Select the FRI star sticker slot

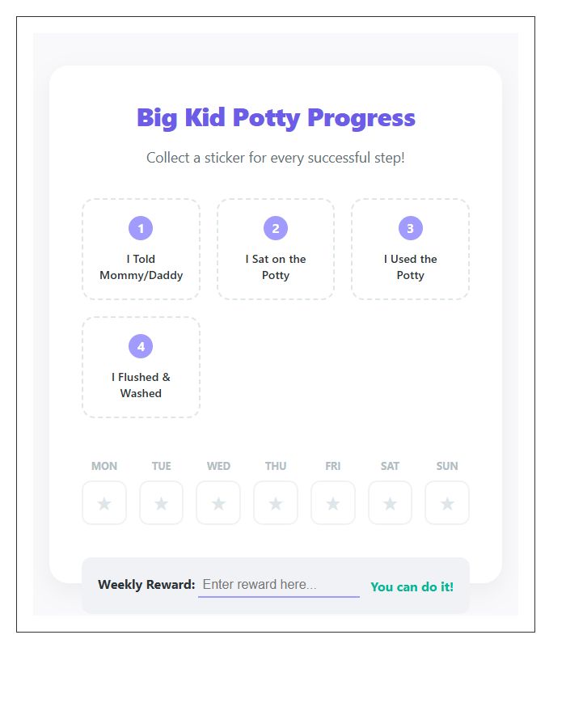point(333,503)
